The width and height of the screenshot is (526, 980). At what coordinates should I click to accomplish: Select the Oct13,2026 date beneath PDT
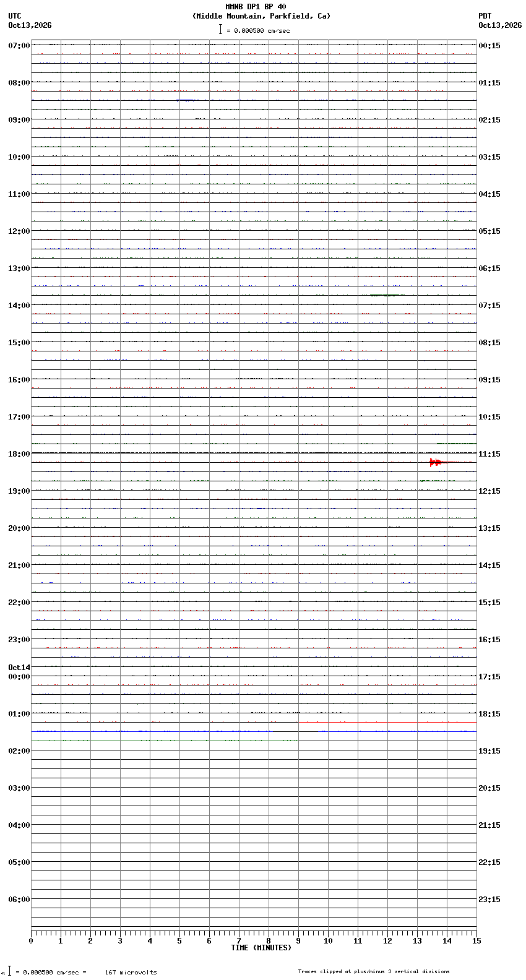click(x=500, y=25)
